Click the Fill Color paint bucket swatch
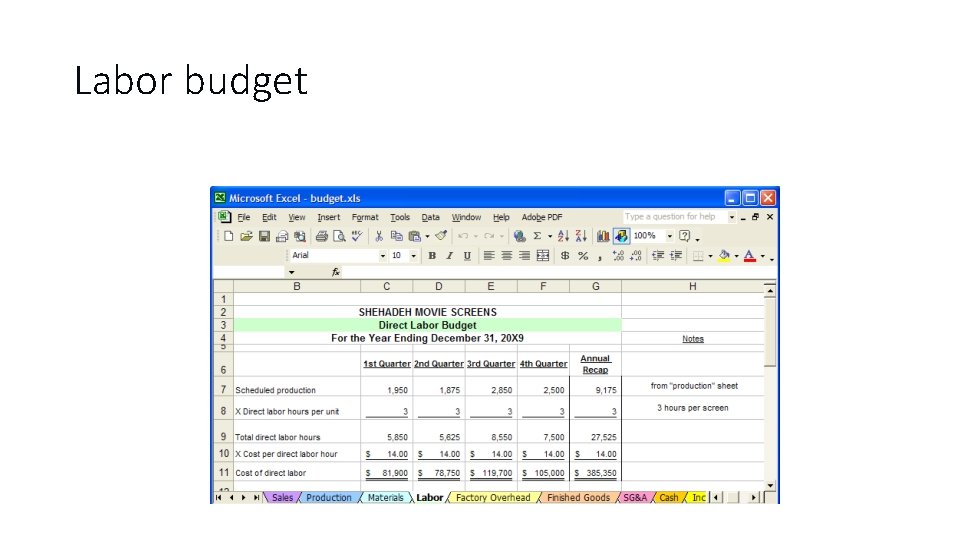 (x=724, y=256)
